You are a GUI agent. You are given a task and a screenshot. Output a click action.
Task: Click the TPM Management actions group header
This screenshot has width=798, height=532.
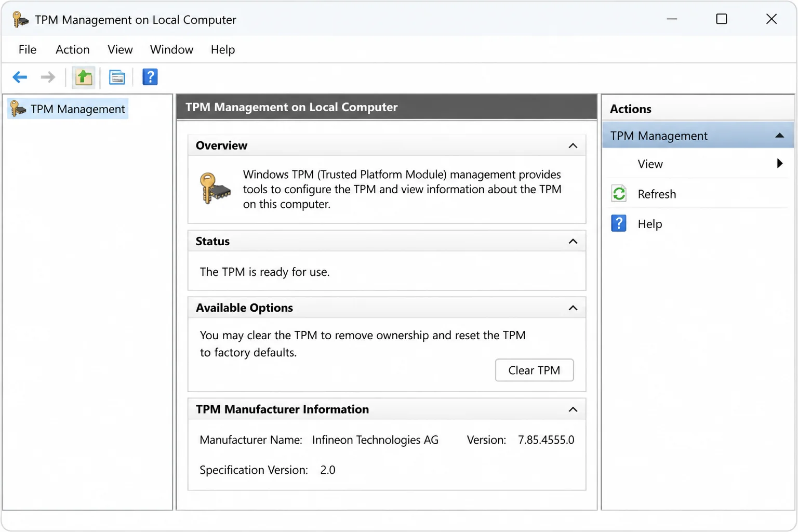click(x=698, y=136)
